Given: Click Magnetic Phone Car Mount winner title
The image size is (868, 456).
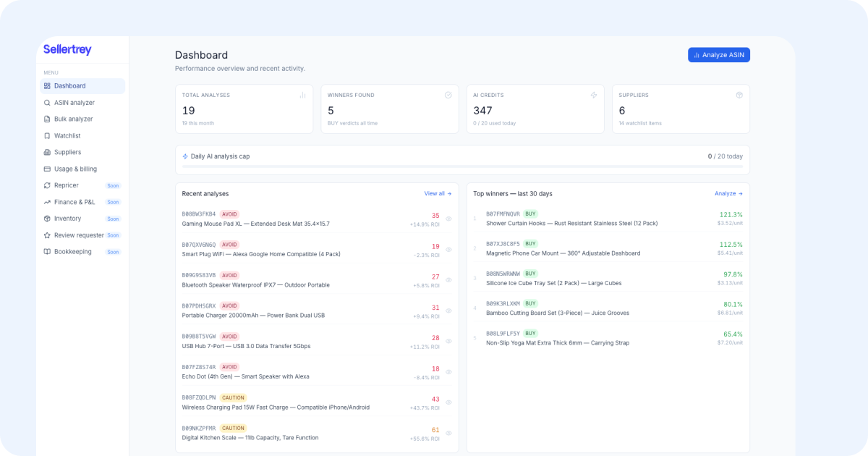Looking at the screenshot, I should [563, 253].
